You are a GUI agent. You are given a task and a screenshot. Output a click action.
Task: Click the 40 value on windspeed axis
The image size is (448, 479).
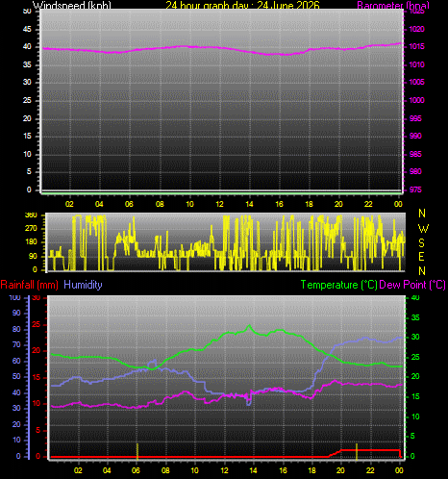pyautogui.click(x=27, y=46)
